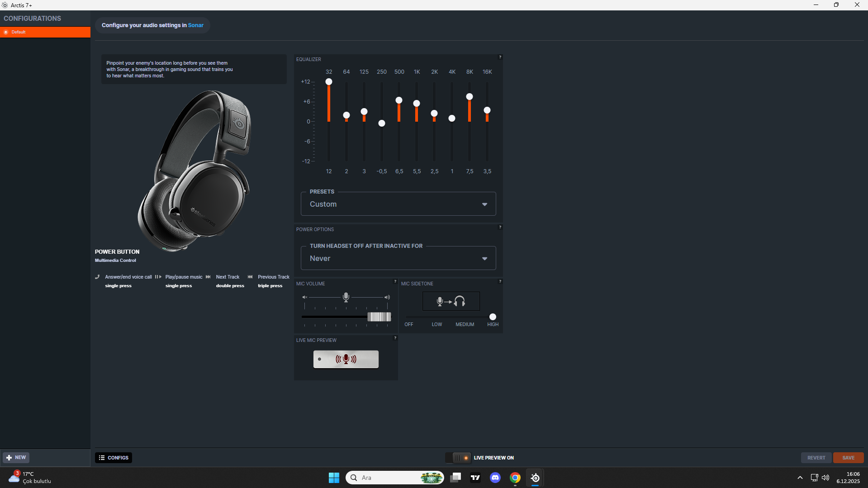Click the muted speaker icon in Mic Volume

(x=305, y=297)
